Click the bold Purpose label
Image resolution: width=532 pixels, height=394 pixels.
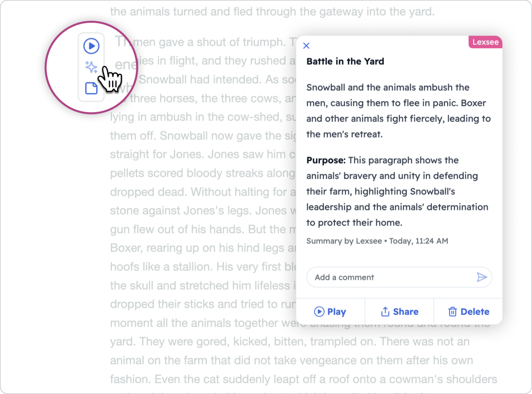326,160
